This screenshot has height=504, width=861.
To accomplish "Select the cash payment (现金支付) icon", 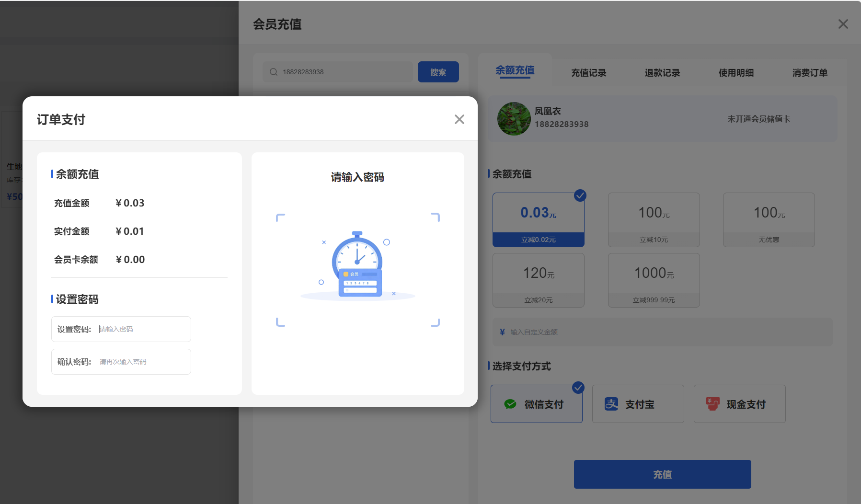I will tap(712, 404).
